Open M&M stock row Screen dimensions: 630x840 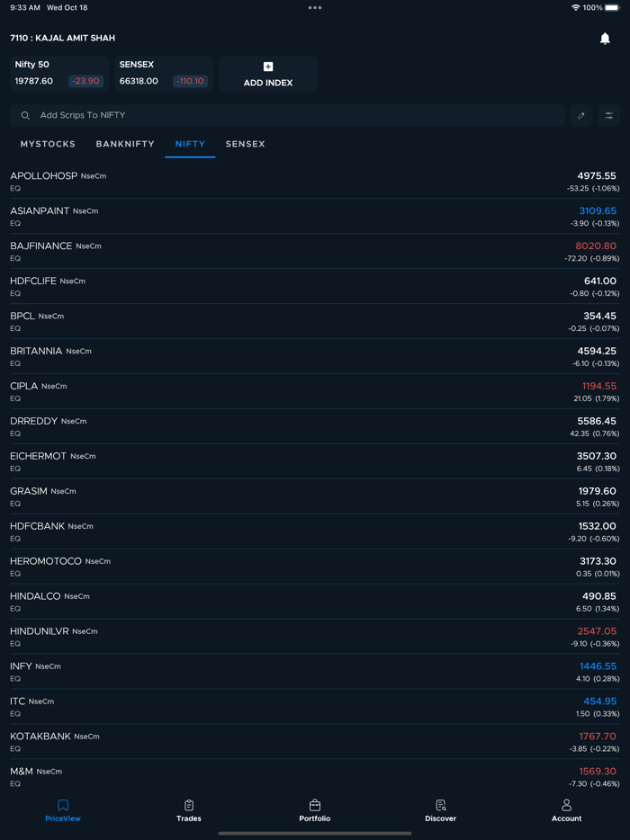click(x=315, y=777)
